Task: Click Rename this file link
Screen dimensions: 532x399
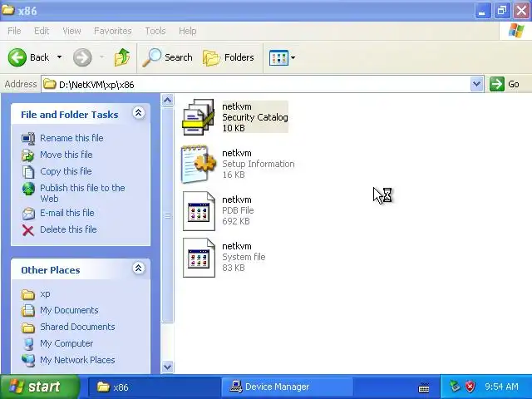Action: coord(71,138)
